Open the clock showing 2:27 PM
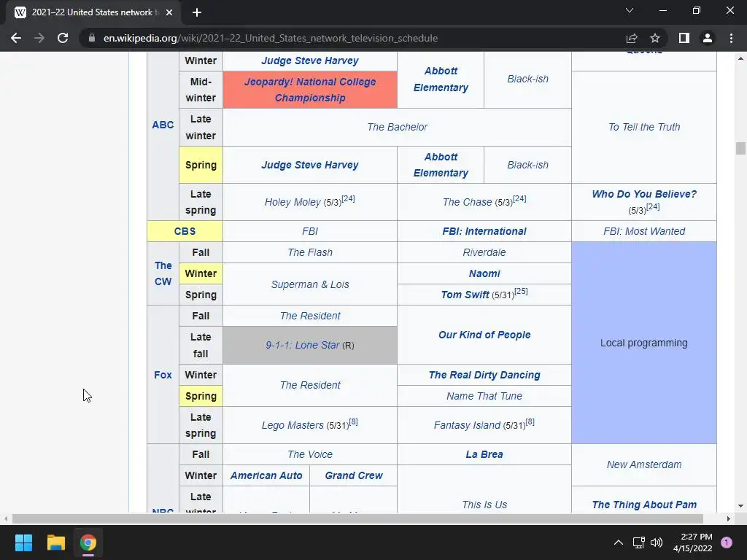This screenshot has width=747, height=560. pos(693,542)
